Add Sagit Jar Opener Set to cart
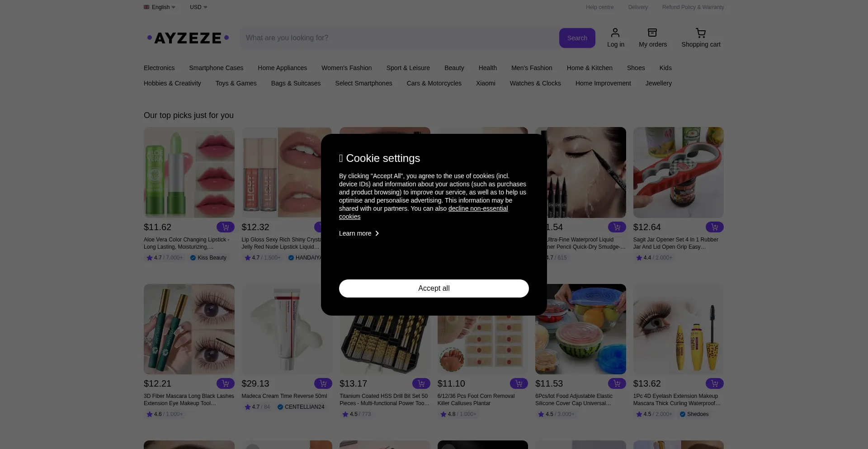The height and width of the screenshot is (449, 868). pos(714,227)
